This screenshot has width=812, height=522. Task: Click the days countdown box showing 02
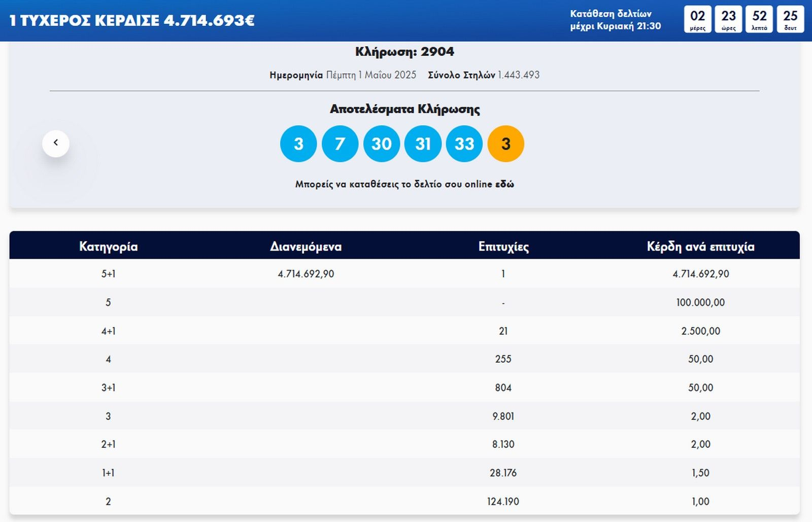pos(697,19)
